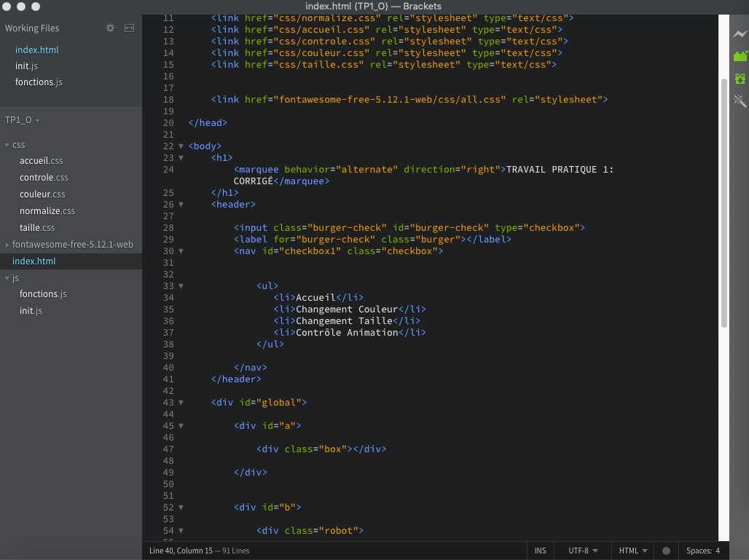Open normalize.css in project tree
The width and height of the screenshot is (749, 560).
coord(47,211)
